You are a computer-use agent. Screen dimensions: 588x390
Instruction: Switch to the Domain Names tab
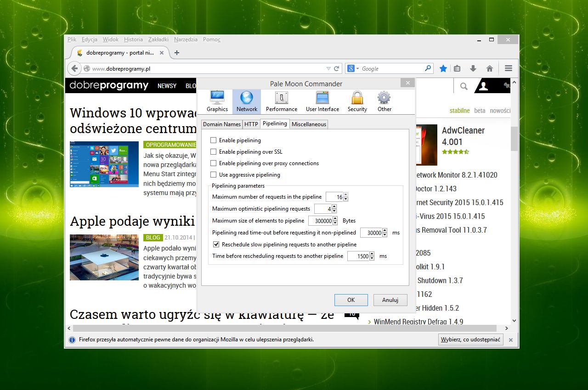click(x=222, y=124)
